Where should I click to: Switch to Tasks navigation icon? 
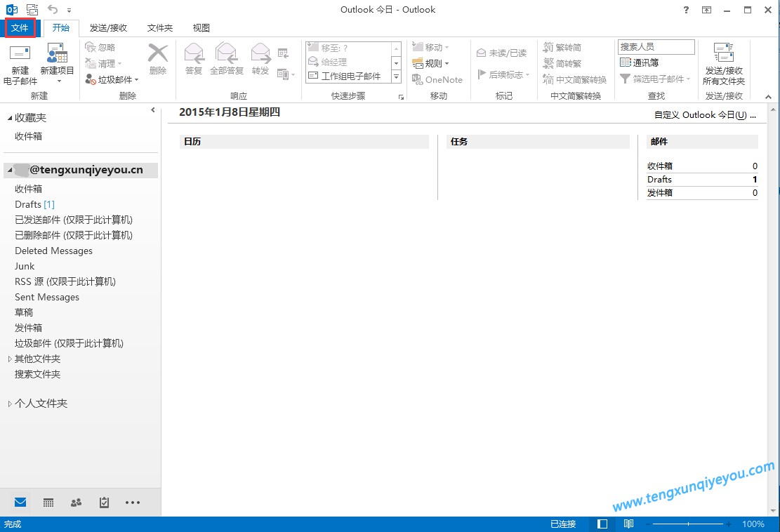tap(104, 503)
